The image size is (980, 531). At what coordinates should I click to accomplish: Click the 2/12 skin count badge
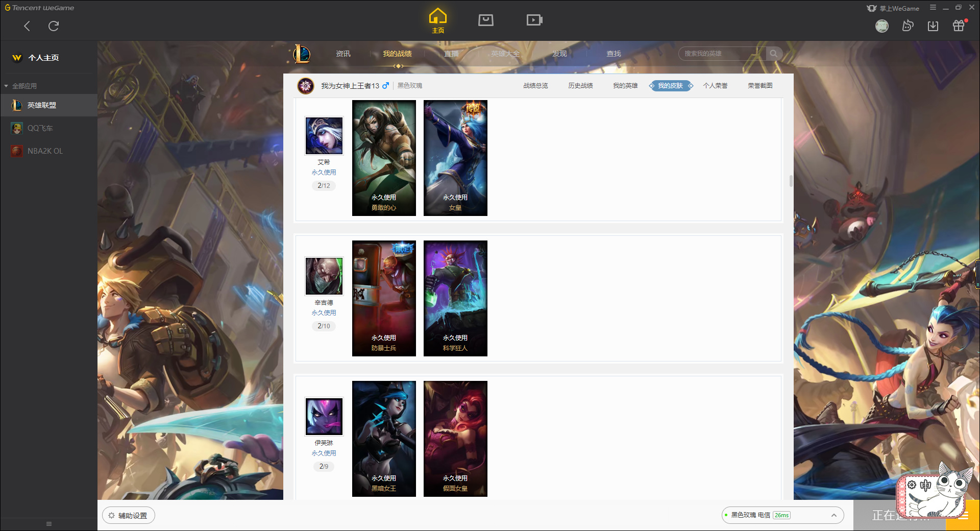click(324, 186)
